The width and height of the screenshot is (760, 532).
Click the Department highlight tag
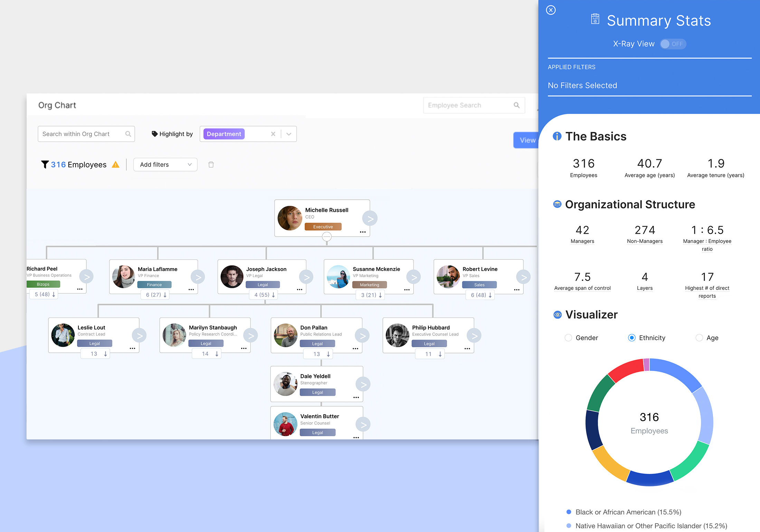point(224,134)
